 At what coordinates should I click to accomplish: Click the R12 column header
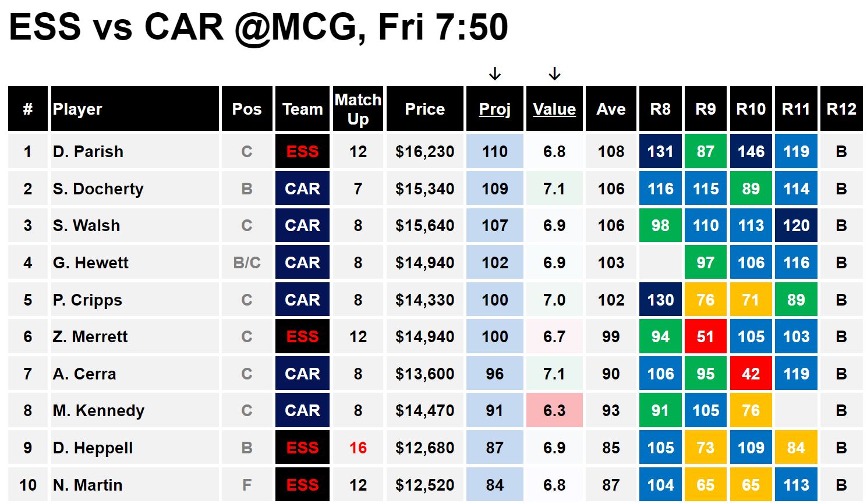coord(841,109)
